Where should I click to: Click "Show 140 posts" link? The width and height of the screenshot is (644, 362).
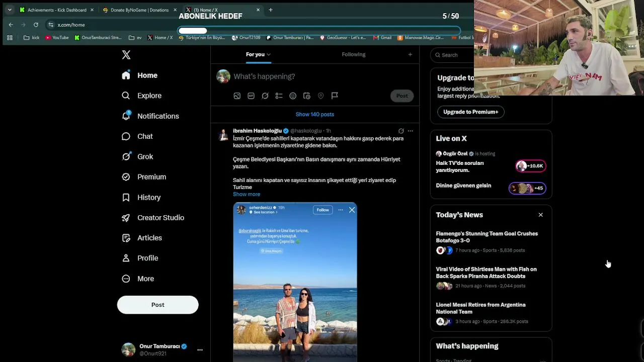tap(315, 114)
